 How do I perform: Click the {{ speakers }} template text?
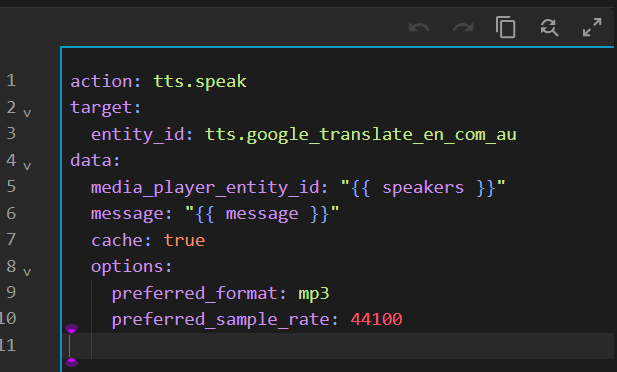click(423, 187)
